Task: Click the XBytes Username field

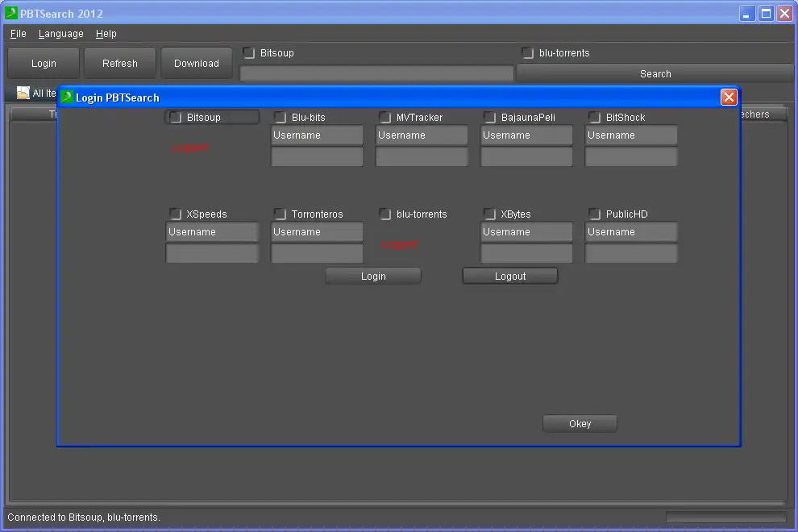Action: [x=526, y=231]
